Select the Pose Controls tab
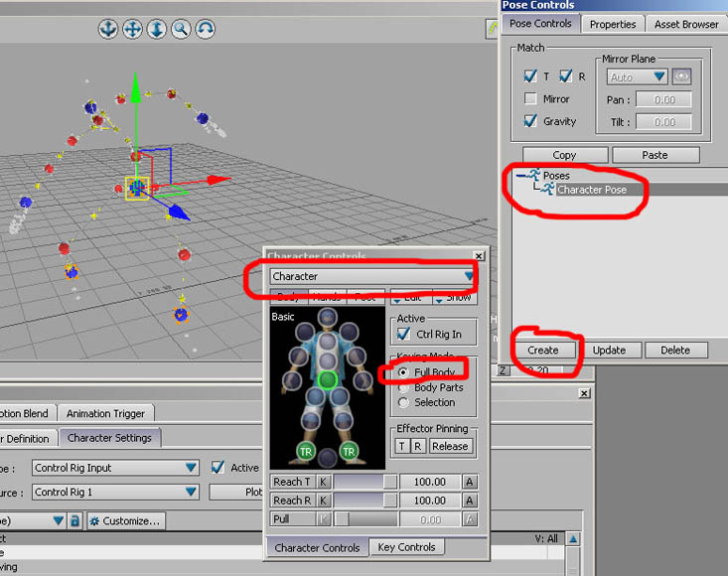Image resolution: width=728 pixels, height=576 pixels. click(540, 23)
